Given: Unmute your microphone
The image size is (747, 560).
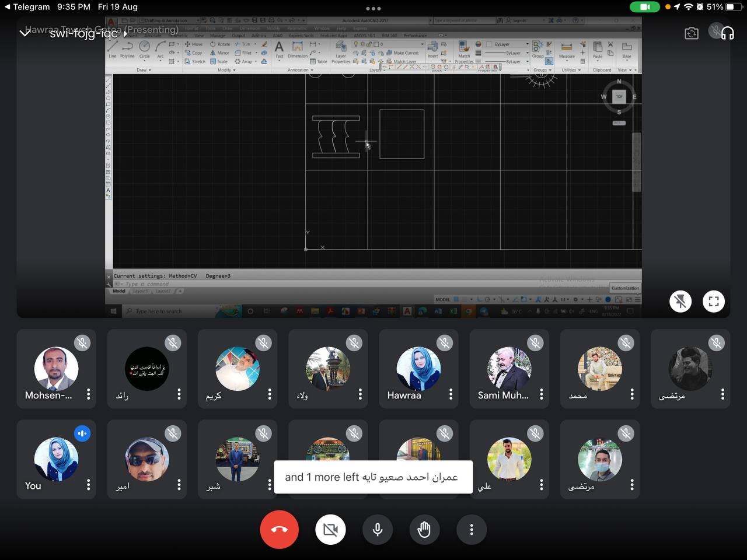Looking at the screenshot, I should [x=378, y=530].
